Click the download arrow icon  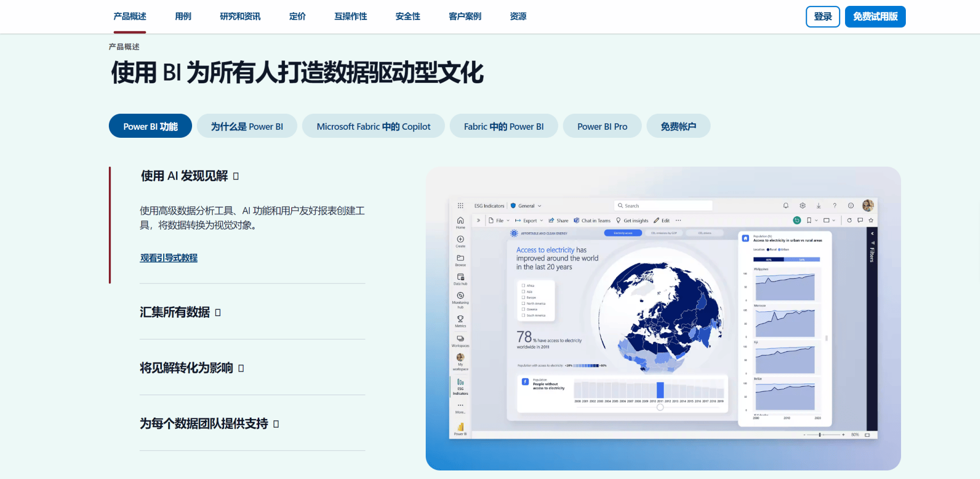click(x=818, y=206)
